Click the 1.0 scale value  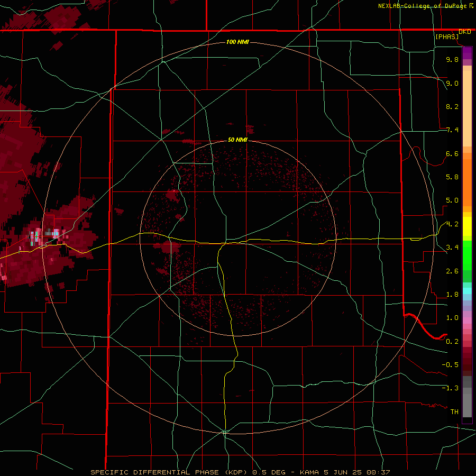(x=452, y=318)
